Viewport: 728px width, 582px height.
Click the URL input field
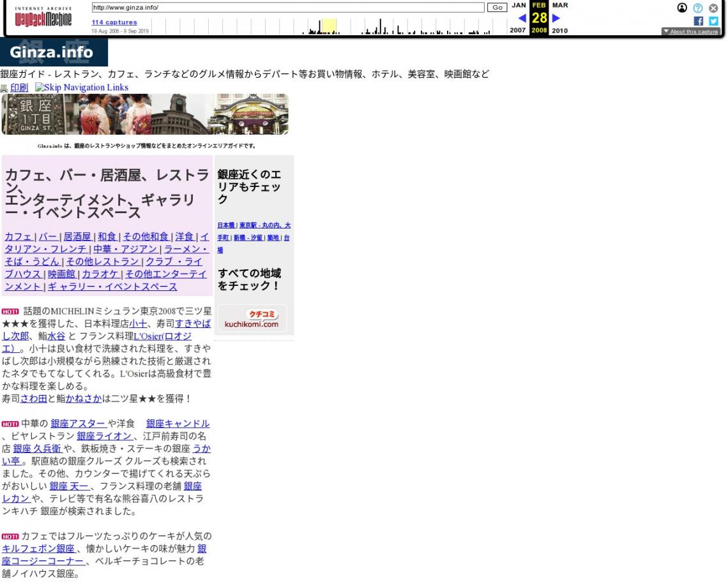pos(288,8)
